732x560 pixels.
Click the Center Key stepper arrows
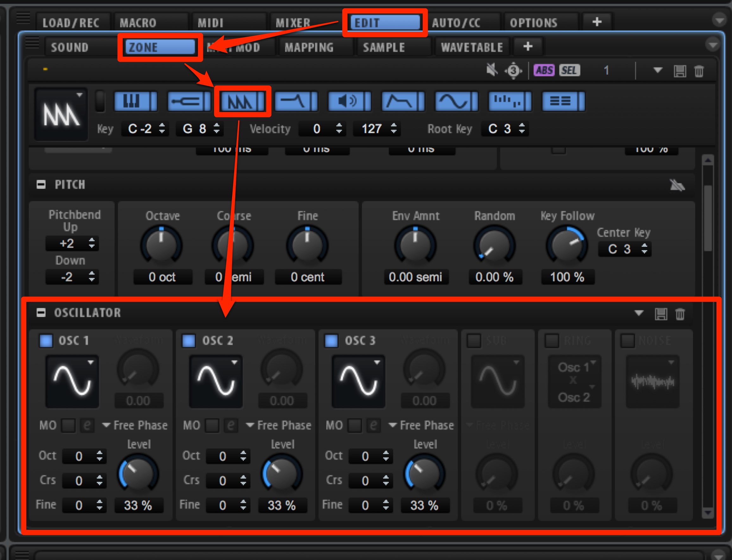click(x=644, y=249)
